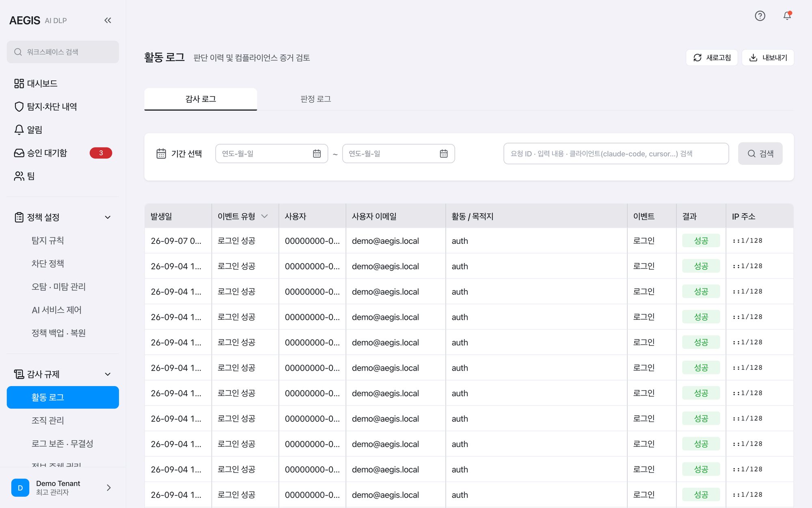The width and height of the screenshot is (812, 508).
Task: Click the 내보내기 export button
Action: click(x=768, y=58)
